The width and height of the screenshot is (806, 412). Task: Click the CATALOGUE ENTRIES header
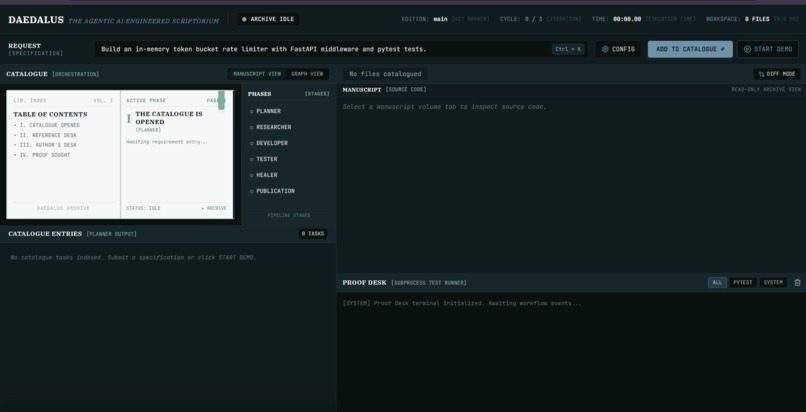[45, 234]
